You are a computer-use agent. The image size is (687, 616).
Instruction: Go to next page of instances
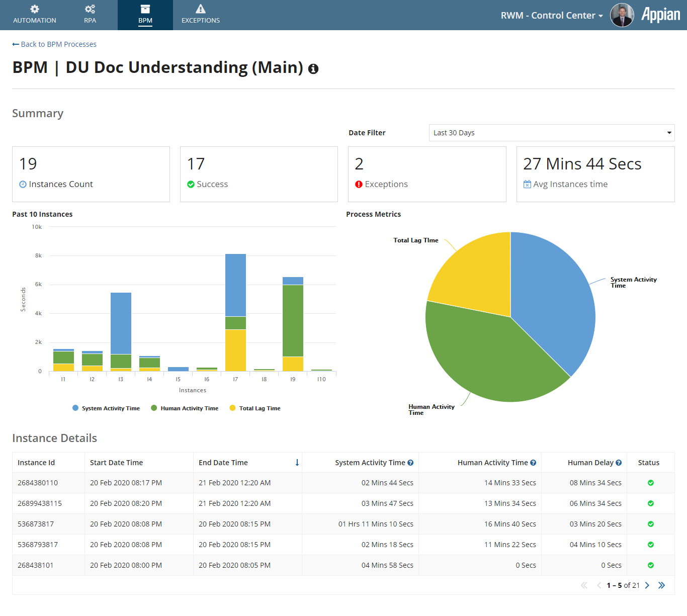[x=647, y=585]
